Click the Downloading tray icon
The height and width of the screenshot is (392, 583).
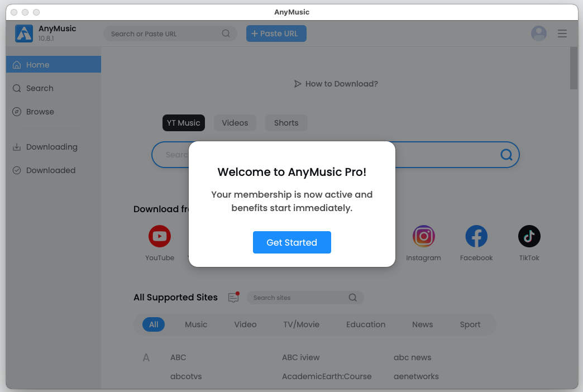pos(17,147)
